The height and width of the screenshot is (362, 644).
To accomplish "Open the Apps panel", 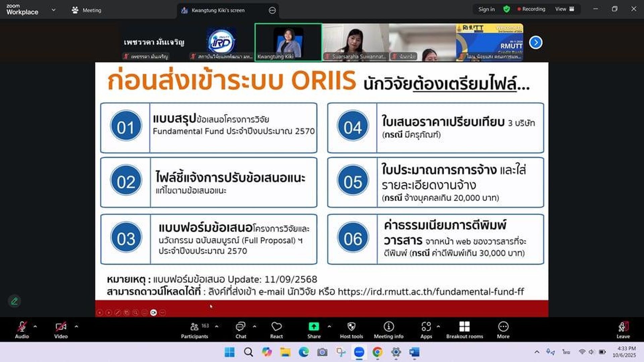I will click(x=426, y=330).
